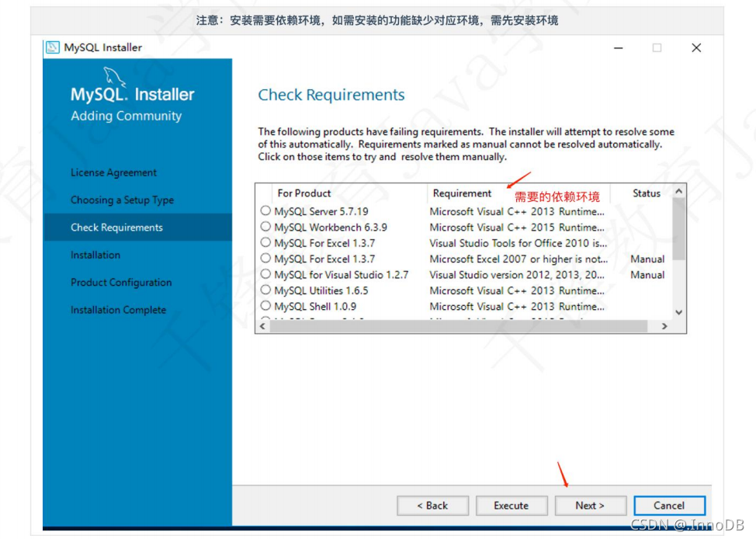Click the MySQL Installer title bar icon
756x539 pixels.
(x=53, y=47)
